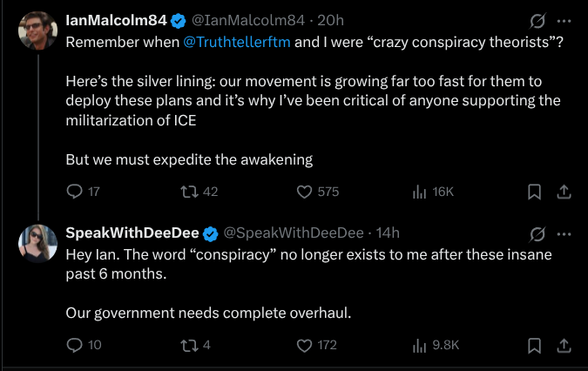Open more options on SpeakWithDeeDee's reply
Screen dimensions: 588x371
[x=564, y=233]
